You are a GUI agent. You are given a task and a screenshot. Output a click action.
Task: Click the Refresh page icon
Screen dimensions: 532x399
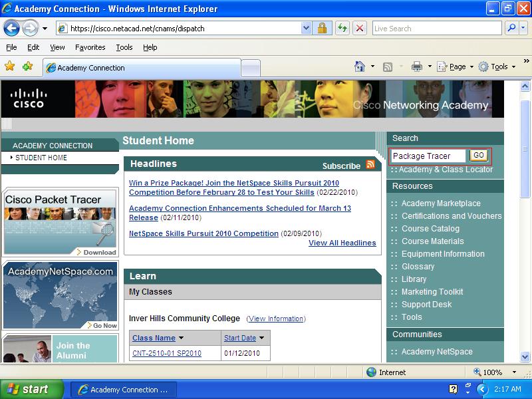coord(342,28)
